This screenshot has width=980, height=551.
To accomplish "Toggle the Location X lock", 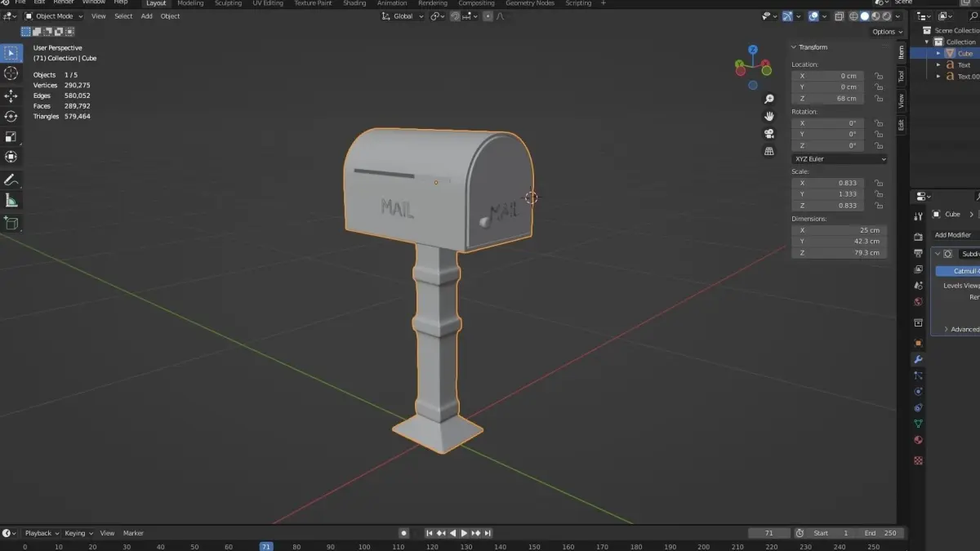I will pos(879,76).
